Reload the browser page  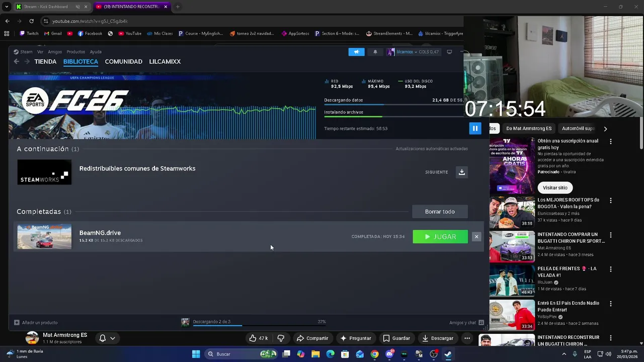tap(31, 21)
